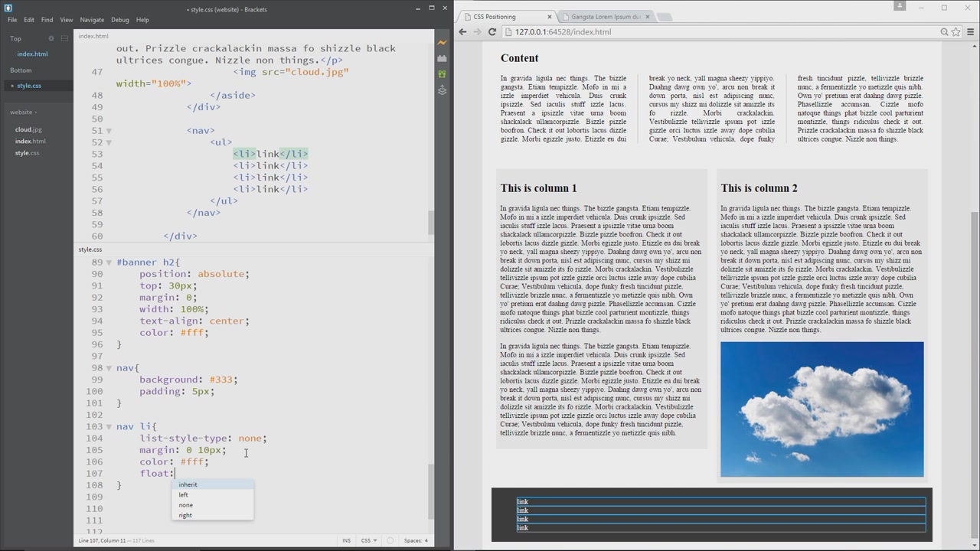Screen dimensions: 980x551
Task: Choose 'left' from the float hint list
Action: point(212,495)
